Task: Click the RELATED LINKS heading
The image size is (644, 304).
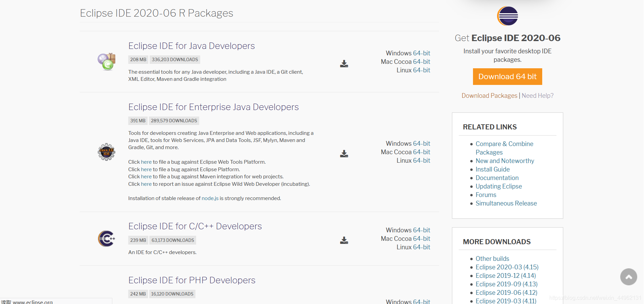Action: pyautogui.click(x=490, y=127)
